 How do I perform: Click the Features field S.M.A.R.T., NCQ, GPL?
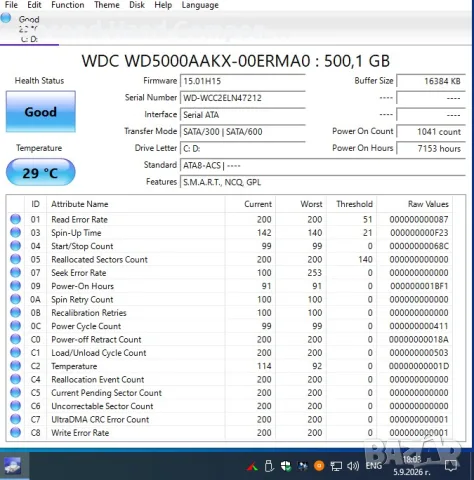click(x=323, y=182)
